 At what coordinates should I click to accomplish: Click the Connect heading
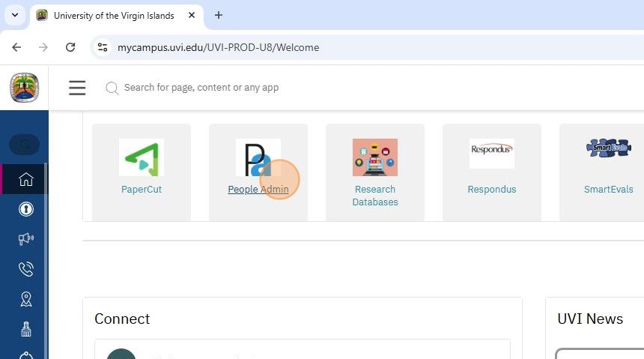click(122, 319)
